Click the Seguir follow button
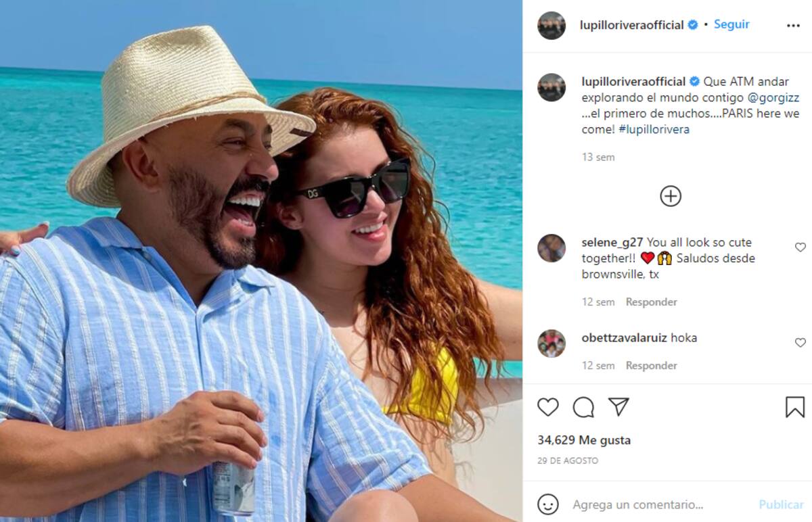This screenshot has height=522, width=812. coord(731,24)
